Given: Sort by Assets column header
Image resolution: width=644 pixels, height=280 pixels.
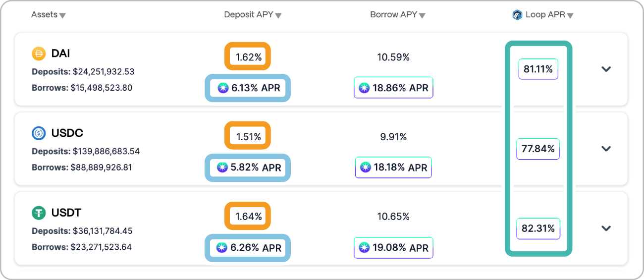Looking at the screenshot, I should (49, 15).
